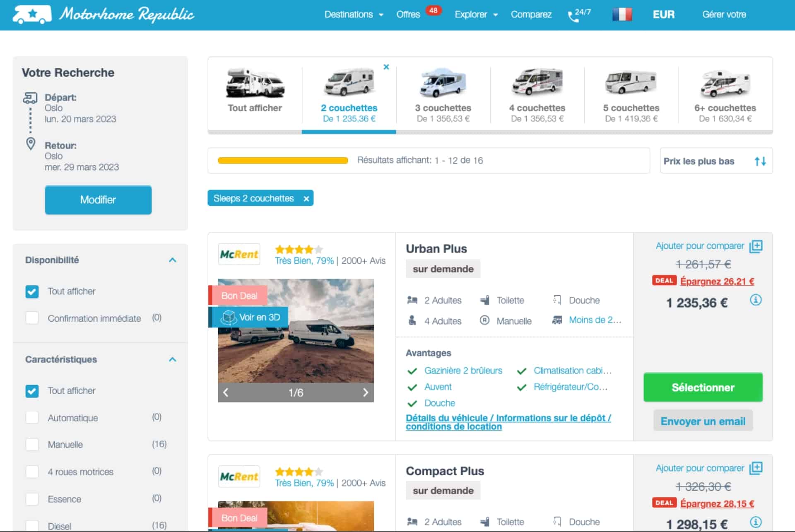Show previous Urban Plus photo
Image resolution: width=795 pixels, height=532 pixels.
click(226, 392)
